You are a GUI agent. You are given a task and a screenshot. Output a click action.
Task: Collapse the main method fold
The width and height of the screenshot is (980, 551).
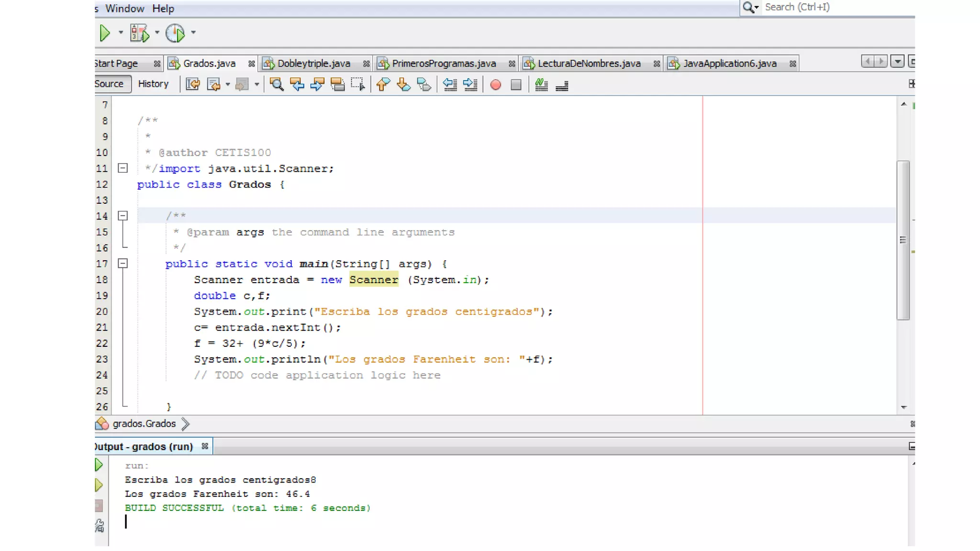pyautogui.click(x=123, y=264)
